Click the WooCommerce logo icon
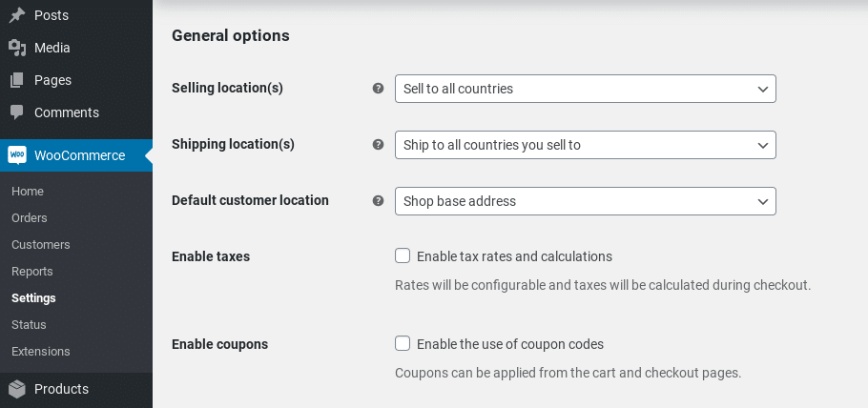This screenshot has height=408, width=868. tap(17, 155)
